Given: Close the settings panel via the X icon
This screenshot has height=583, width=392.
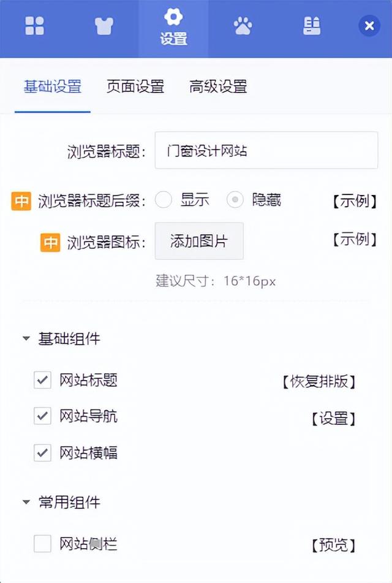Looking at the screenshot, I should coord(369,26).
